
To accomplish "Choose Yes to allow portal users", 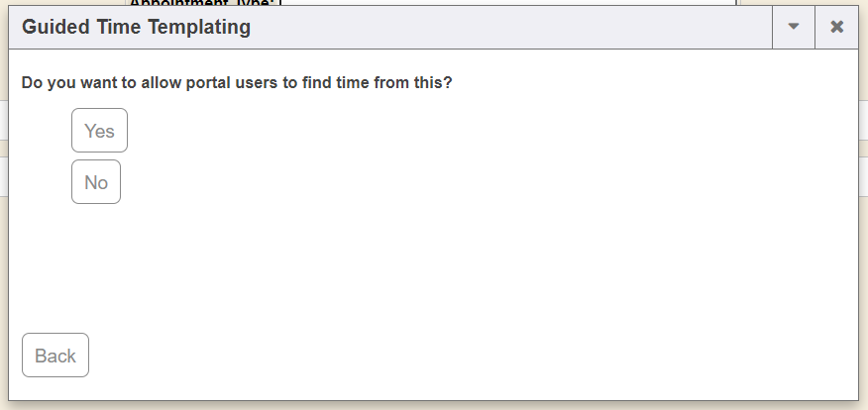I will tap(99, 131).
